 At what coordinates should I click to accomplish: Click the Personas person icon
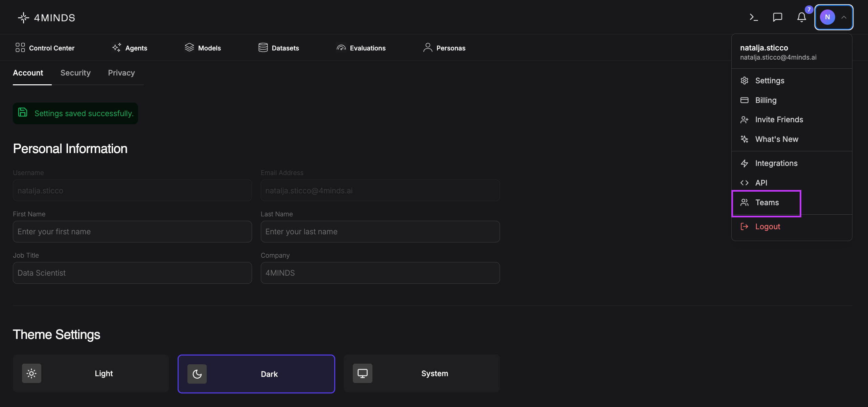[x=428, y=48]
